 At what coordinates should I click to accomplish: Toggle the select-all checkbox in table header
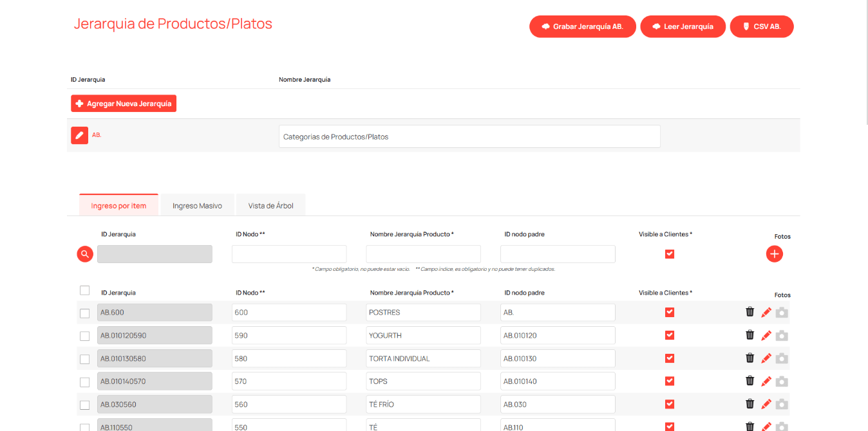[84, 291]
